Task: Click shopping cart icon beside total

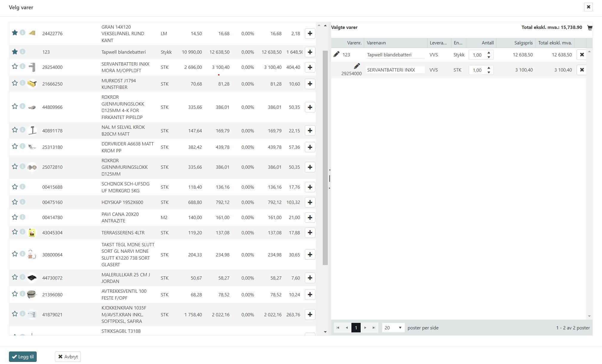Action: click(x=589, y=28)
